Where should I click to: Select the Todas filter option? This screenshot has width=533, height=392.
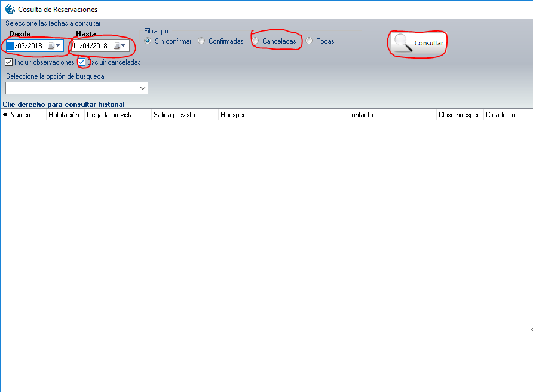tap(309, 41)
